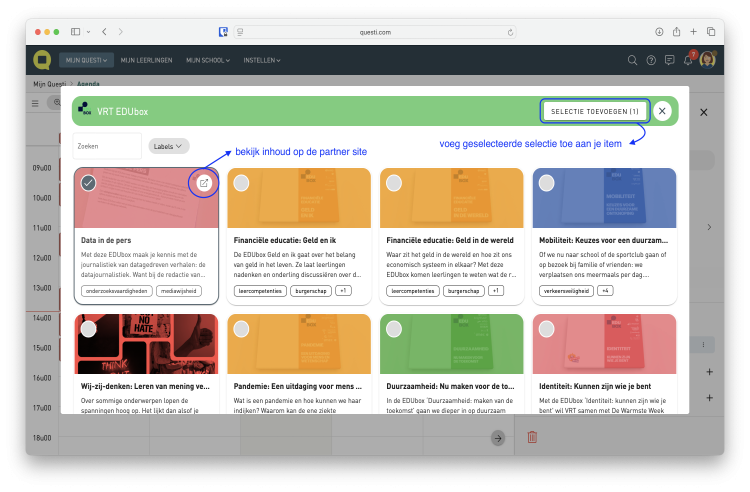Click the onderzoeksvaardigheden label tag
750x492 pixels.
pos(117,291)
